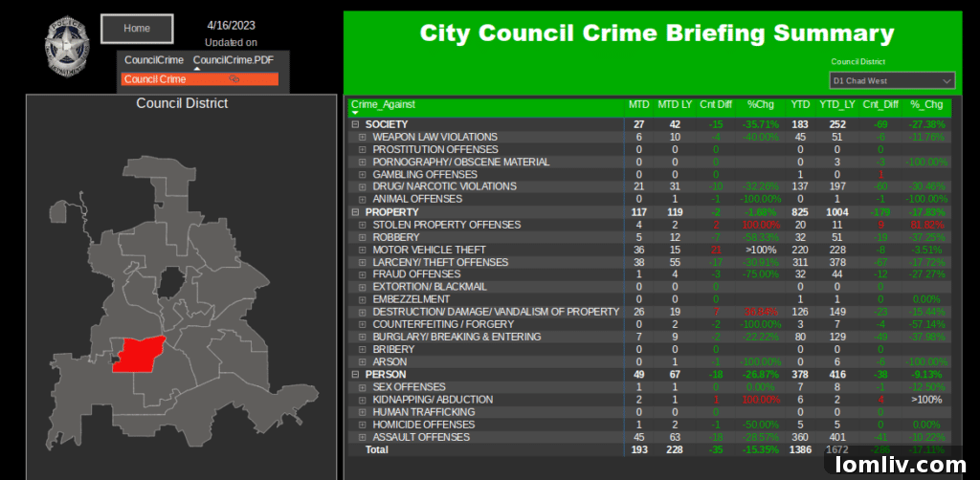Click the YTD_LY column header

[x=835, y=104]
